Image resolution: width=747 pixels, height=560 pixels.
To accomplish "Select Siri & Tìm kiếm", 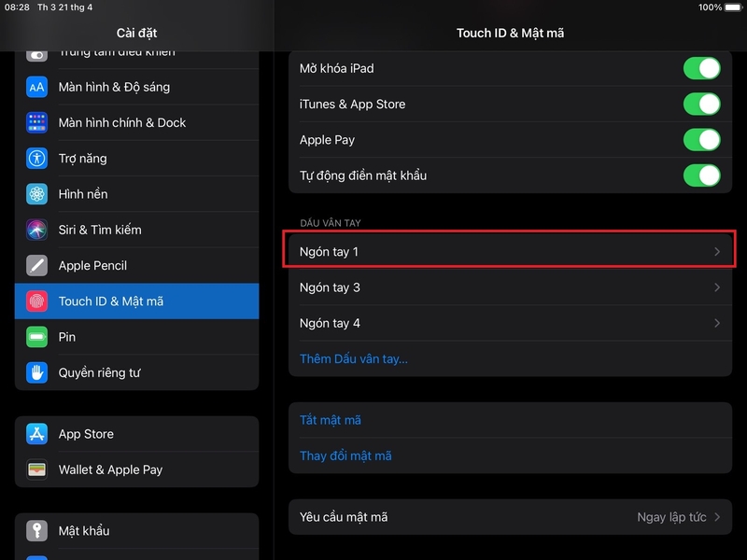I will [x=136, y=230].
